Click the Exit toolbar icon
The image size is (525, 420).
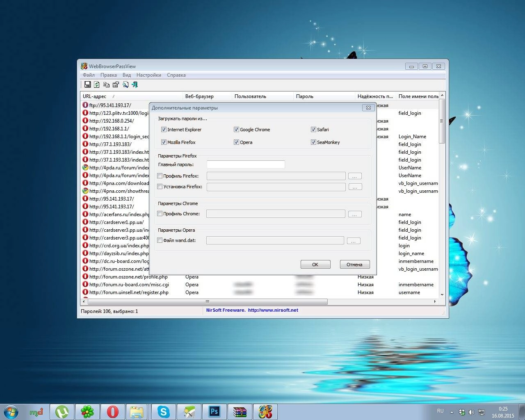[x=135, y=84]
